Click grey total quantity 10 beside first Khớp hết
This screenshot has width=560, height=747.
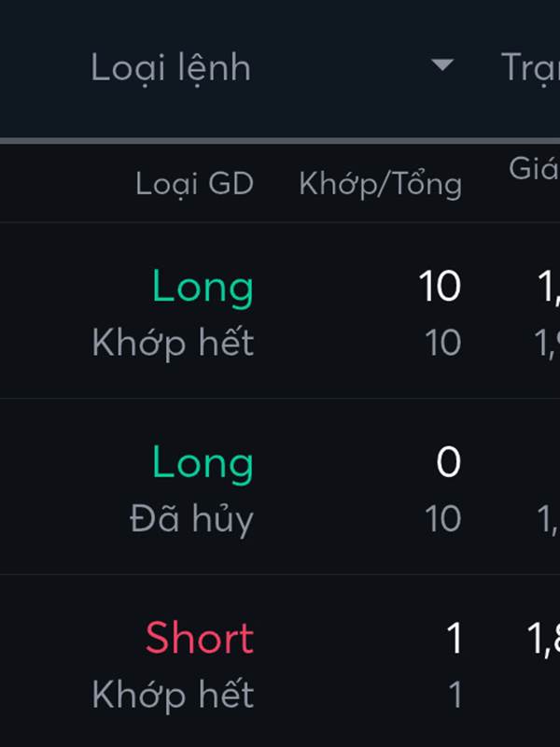[x=442, y=344]
